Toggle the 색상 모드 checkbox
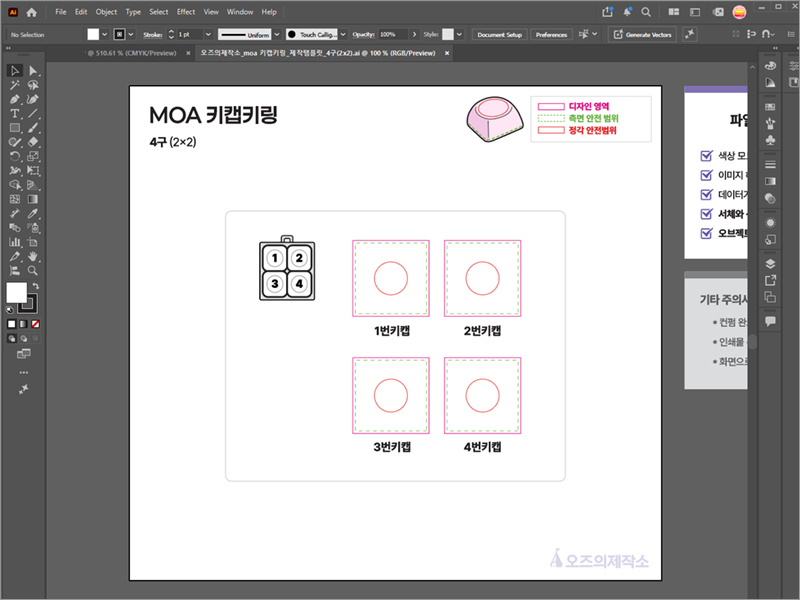This screenshot has width=800, height=600. pyautogui.click(x=706, y=156)
